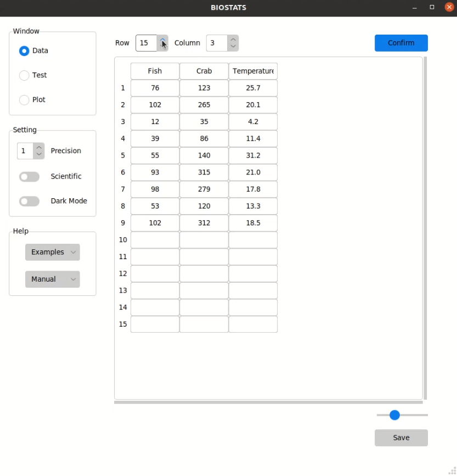This screenshot has height=476, width=457.
Task: Click Crab cell with value 279
Action: [x=204, y=189]
